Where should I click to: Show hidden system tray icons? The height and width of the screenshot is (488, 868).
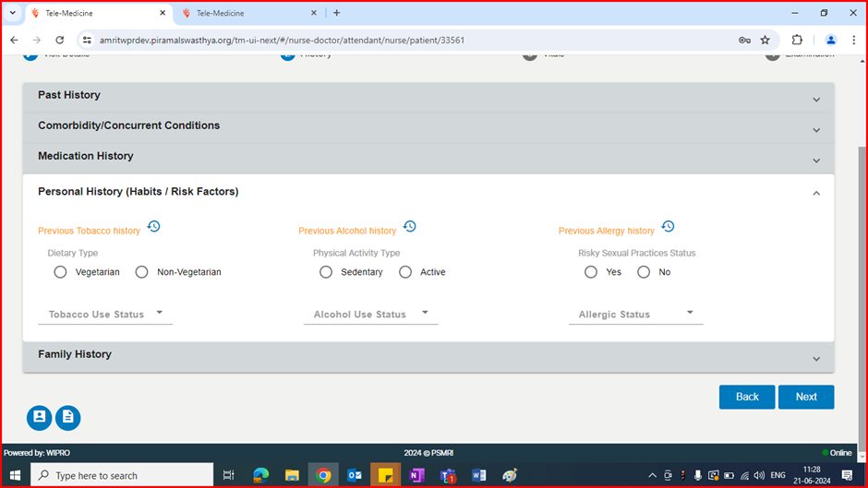coord(652,475)
